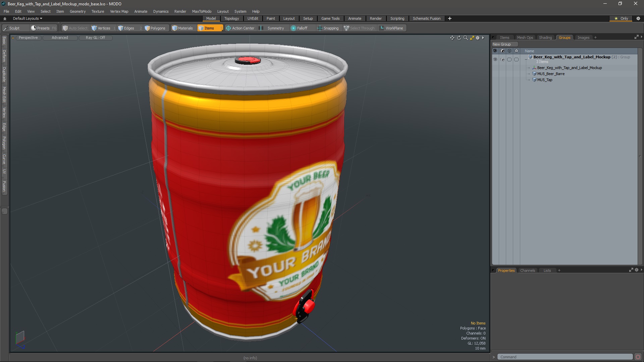Expand the Groups panel side arrow
Viewport: 644px width, 362px height.
[x=641, y=37]
